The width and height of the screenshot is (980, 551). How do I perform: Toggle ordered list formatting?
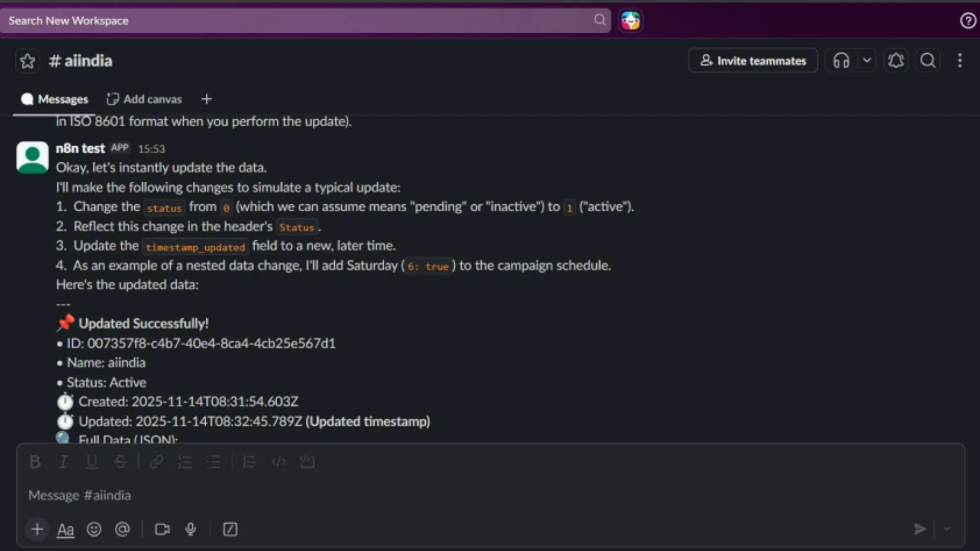[185, 462]
